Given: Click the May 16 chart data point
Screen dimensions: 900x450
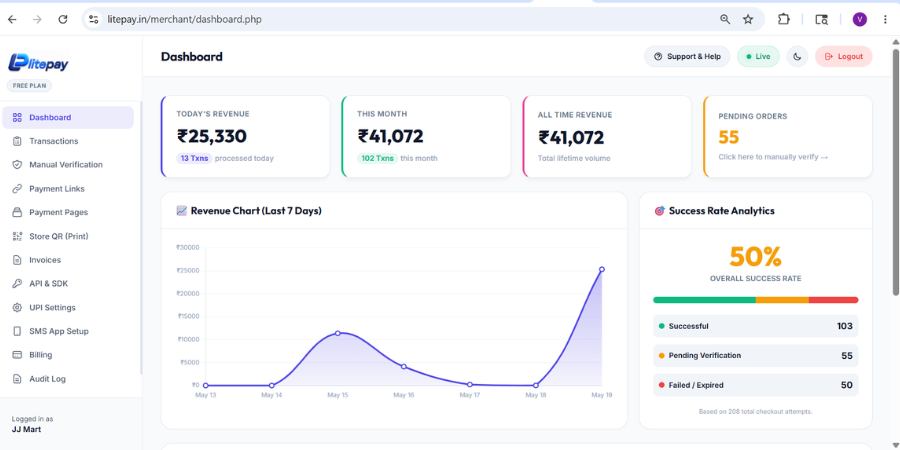Looking at the screenshot, I should (404, 367).
